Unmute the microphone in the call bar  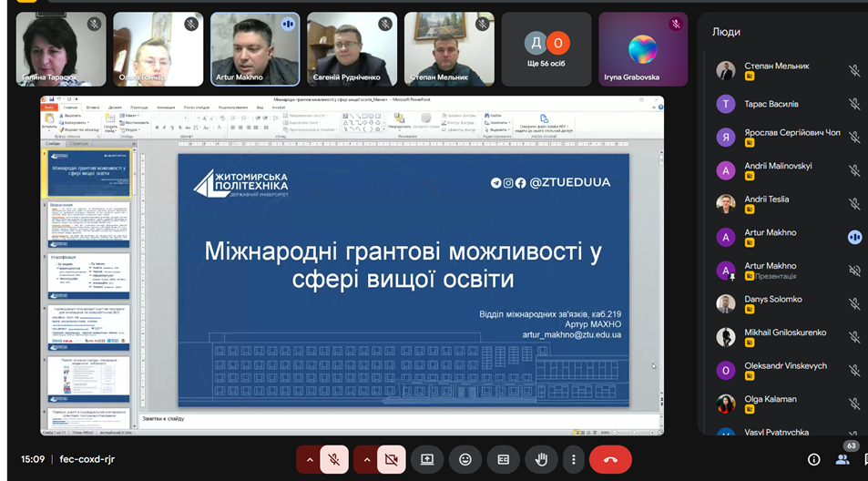pyautogui.click(x=334, y=459)
